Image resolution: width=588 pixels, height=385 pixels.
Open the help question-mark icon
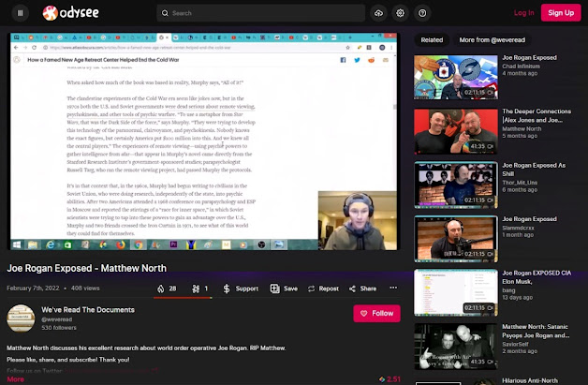tap(422, 13)
